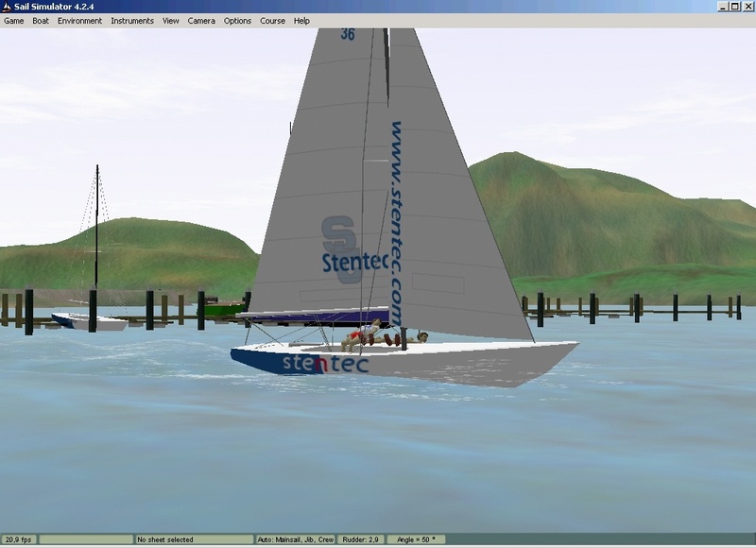Open the Camera menu

[201, 21]
